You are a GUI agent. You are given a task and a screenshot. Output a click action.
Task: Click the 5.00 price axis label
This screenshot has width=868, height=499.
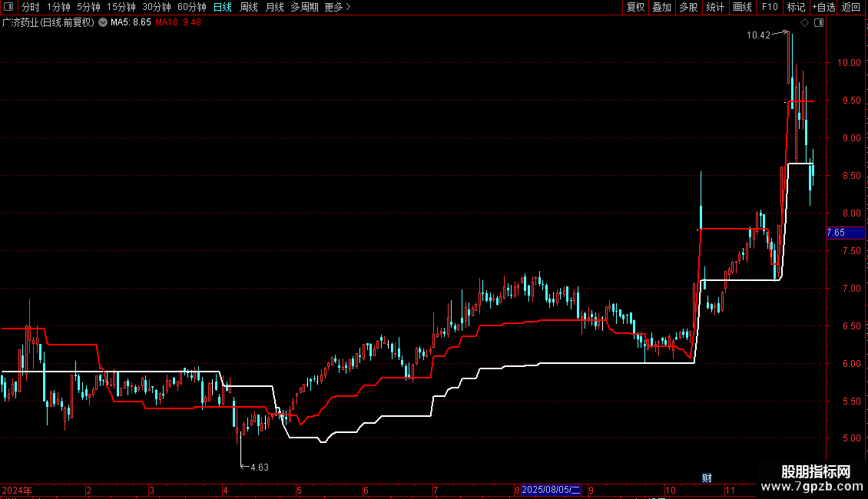pos(851,438)
